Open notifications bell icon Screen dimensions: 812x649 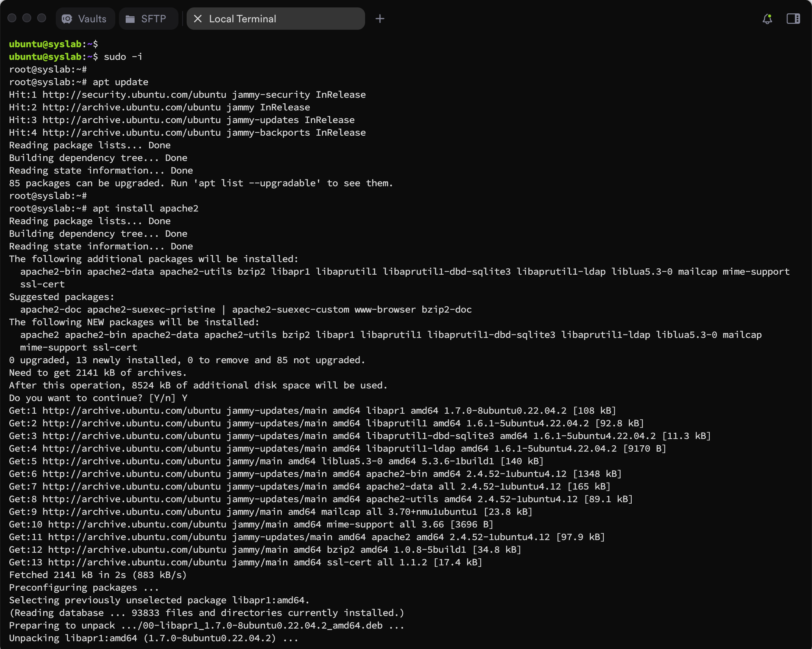[767, 19]
